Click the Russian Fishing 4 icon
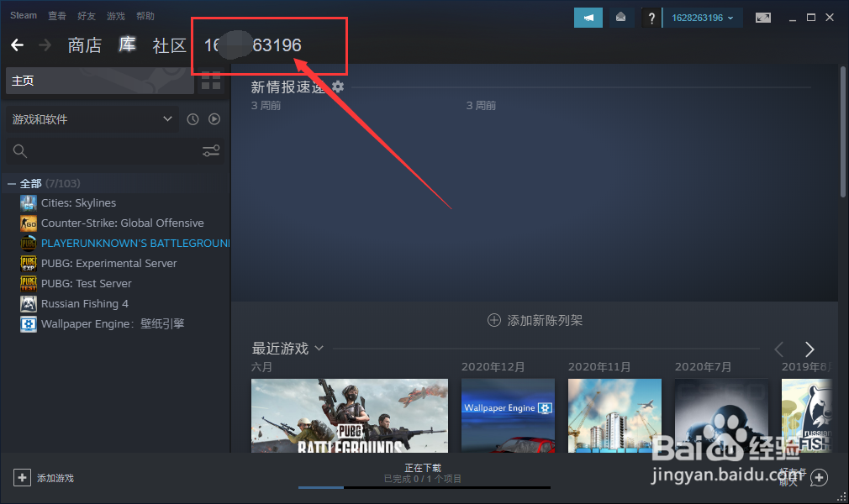The height and width of the screenshot is (504, 849). pyautogui.click(x=28, y=304)
